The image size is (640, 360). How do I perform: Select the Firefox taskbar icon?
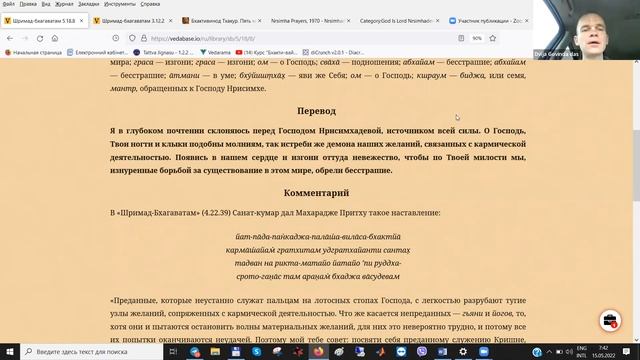click(318, 351)
